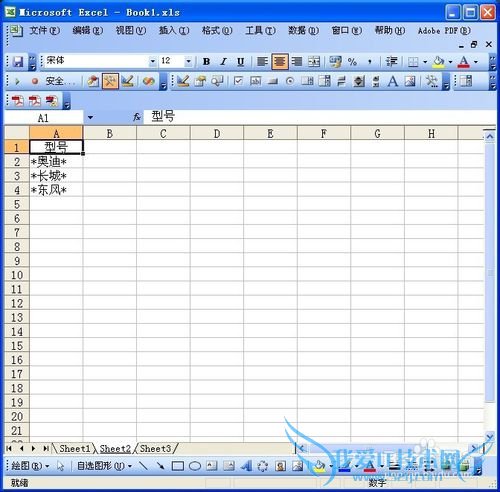Go to first sheet with tab navigation arrow
Image resolution: width=500 pixels, height=492 pixels.
(9, 449)
